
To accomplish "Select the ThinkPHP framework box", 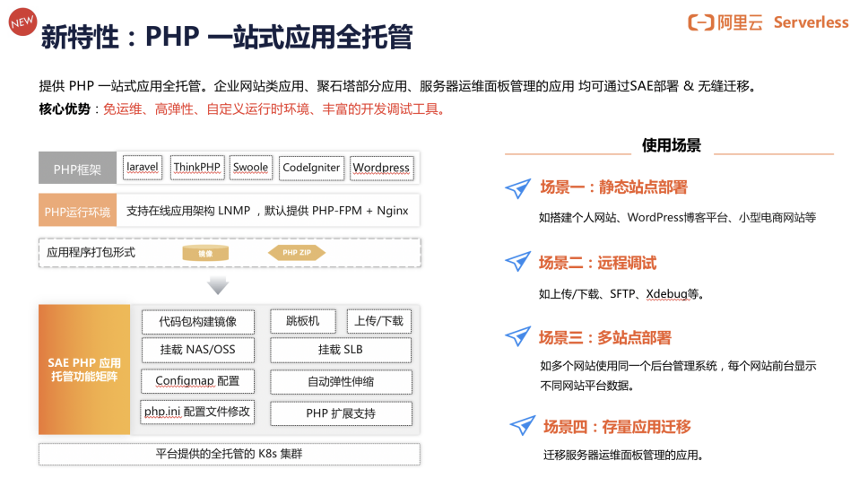I will [197, 168].
